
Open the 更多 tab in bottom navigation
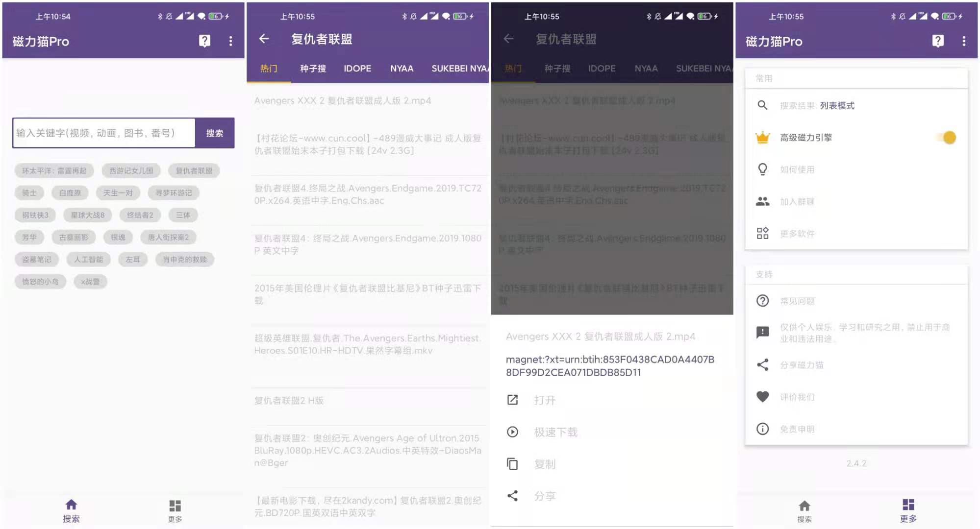(x=908, y=509)
